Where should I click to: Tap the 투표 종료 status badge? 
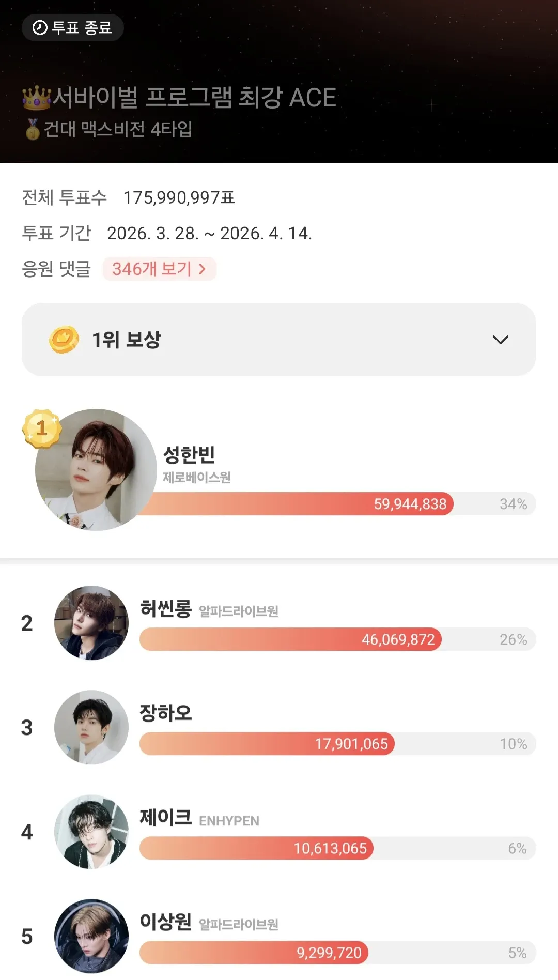[73, 27]
